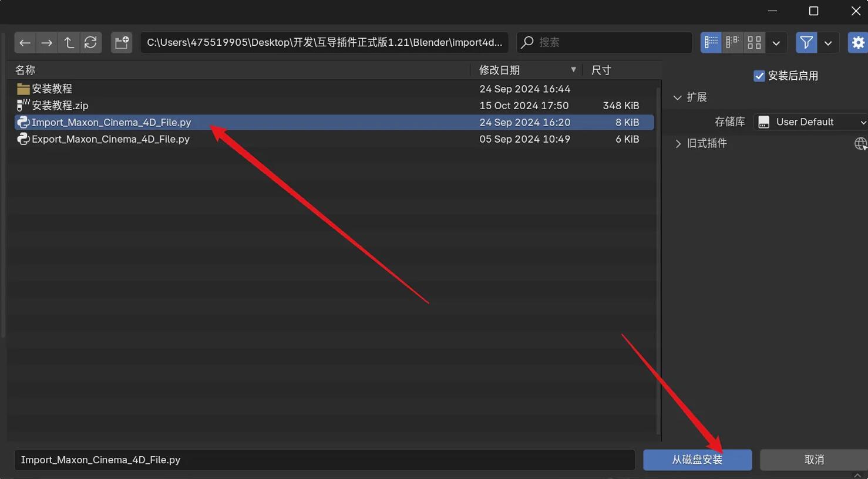
Task: Minimize the file browser window
Action: (772, 11)
